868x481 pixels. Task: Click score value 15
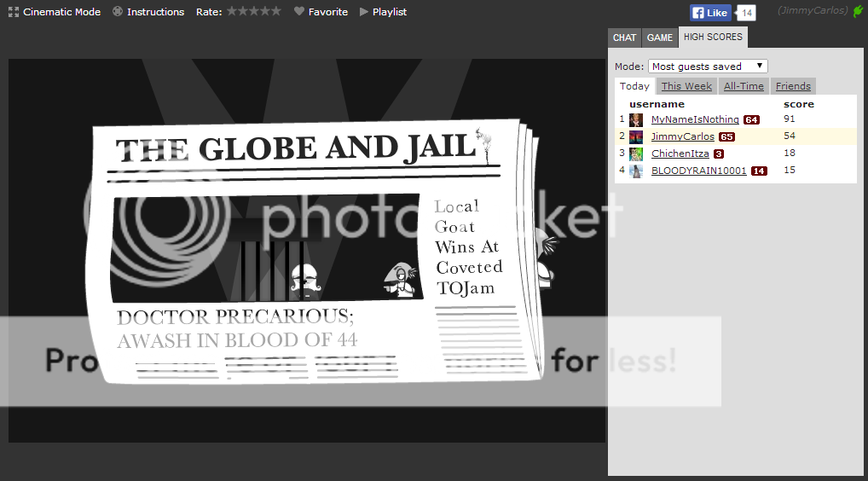(x=790, y=171)
